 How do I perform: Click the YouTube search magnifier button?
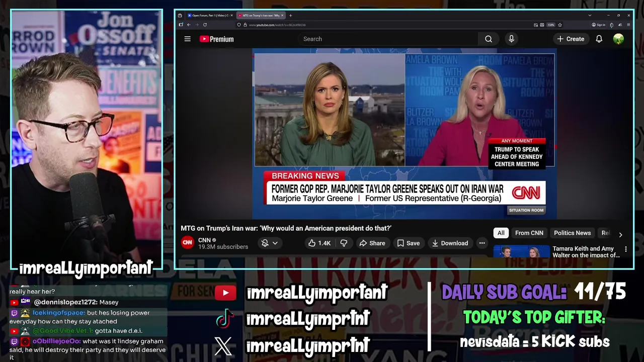tap(488, 39)
